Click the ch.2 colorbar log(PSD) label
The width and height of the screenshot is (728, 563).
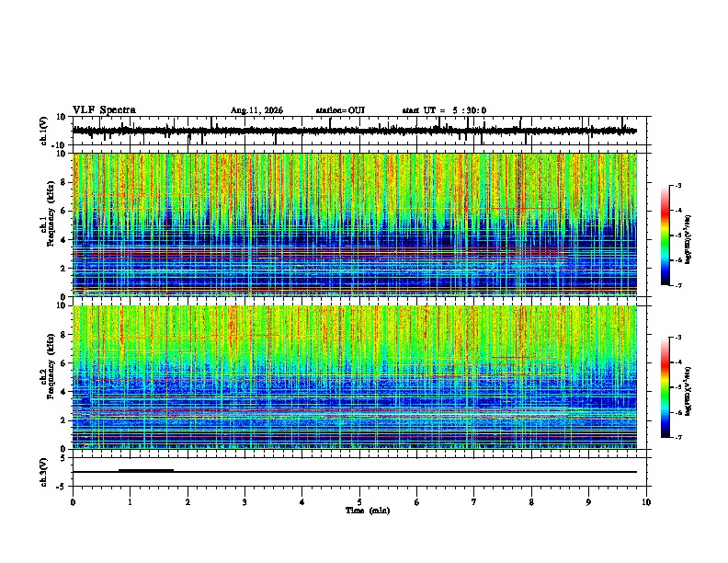point(688,392)
